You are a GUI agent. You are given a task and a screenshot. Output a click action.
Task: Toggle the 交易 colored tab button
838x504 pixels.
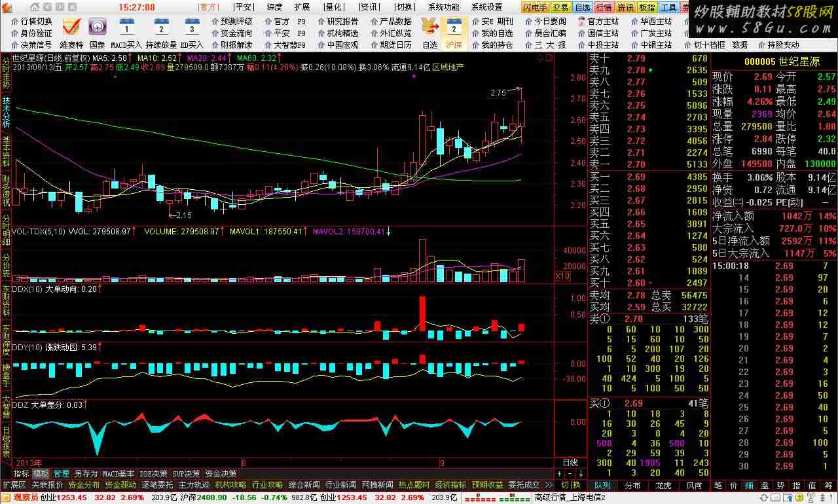560,7
